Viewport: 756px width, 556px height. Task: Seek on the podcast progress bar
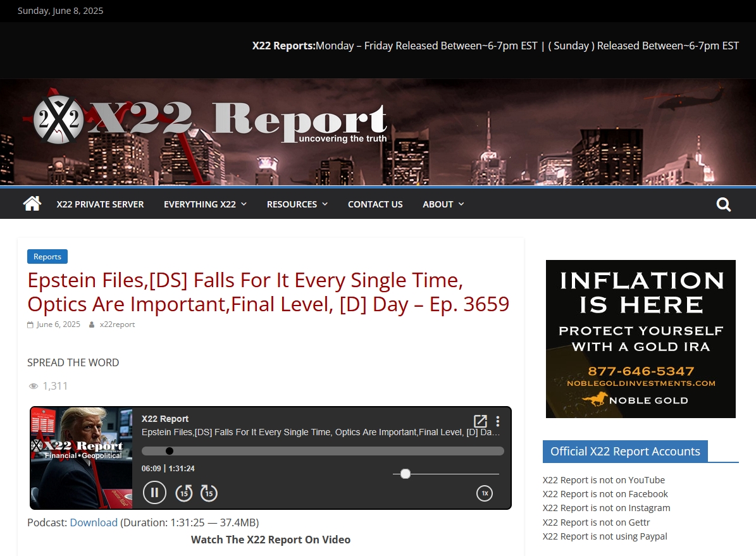[x=323, y=451]
